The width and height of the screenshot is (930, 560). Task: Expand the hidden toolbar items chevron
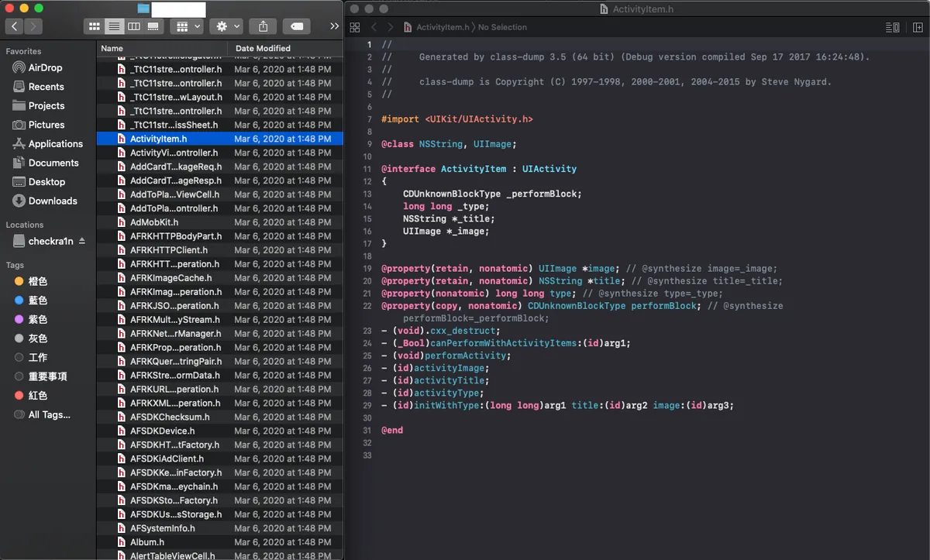click(334, 26)
